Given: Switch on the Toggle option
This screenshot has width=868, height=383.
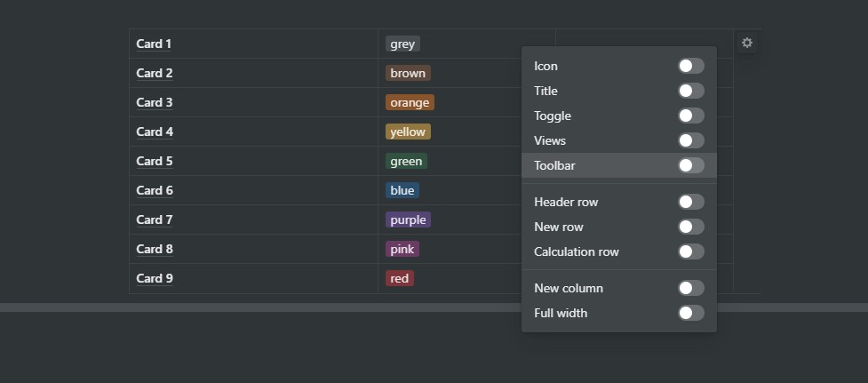Looking at the screenshot, I should point(691,116).
